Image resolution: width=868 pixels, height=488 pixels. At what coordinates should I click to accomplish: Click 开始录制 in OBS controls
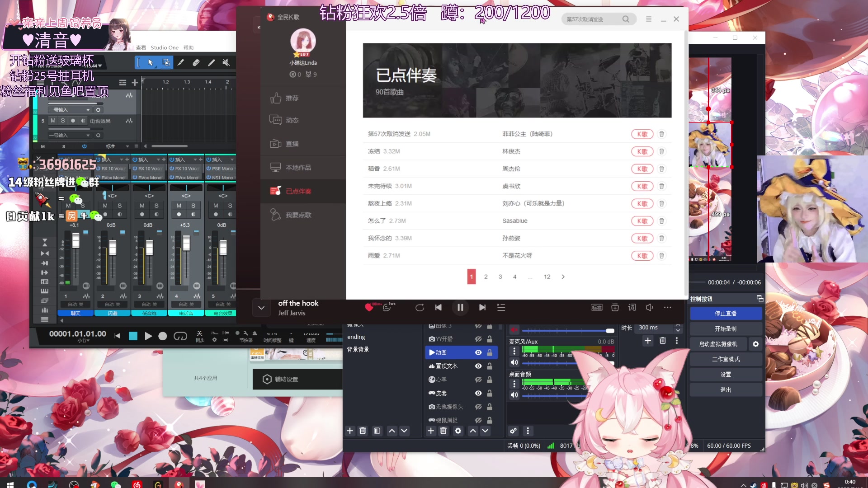[x=726, y=329]
